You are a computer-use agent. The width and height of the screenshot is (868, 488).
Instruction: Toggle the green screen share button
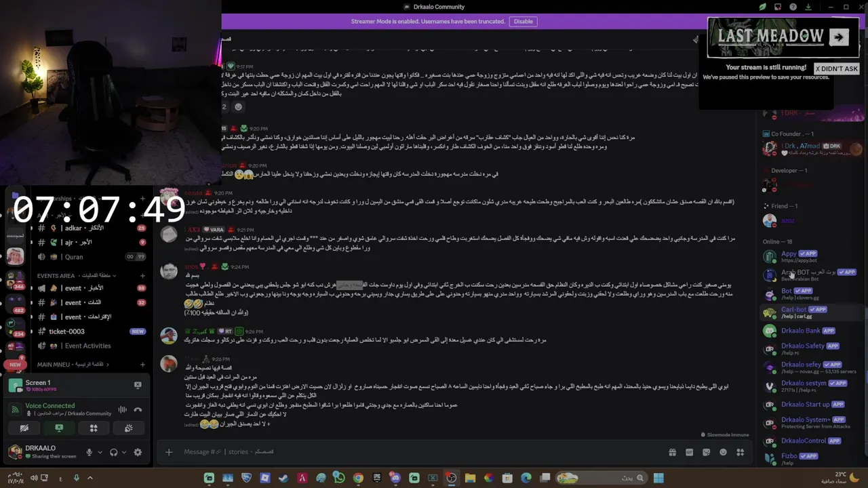[59, 428]
